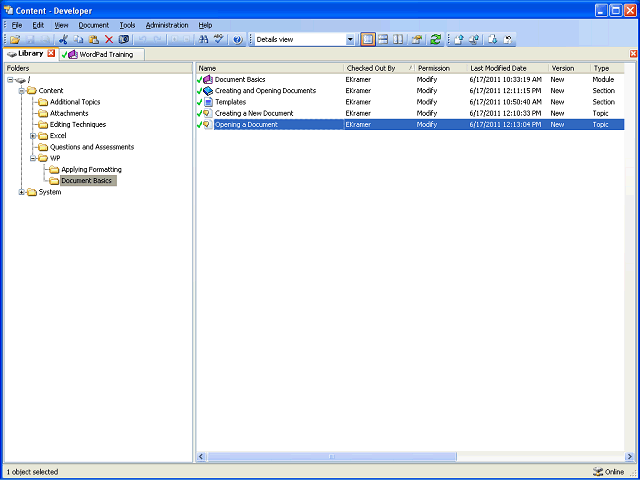
Task: Select the Additional Topics folder
Action: [x=75, y=102]
